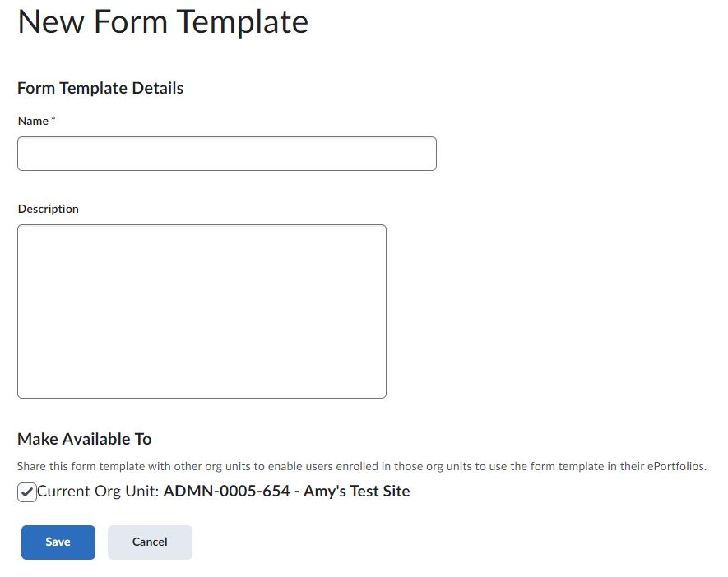Image resolution: width=728 pixels, height=577 pixels.
Task: Click the Description label
Action: [x=48, y=208]
